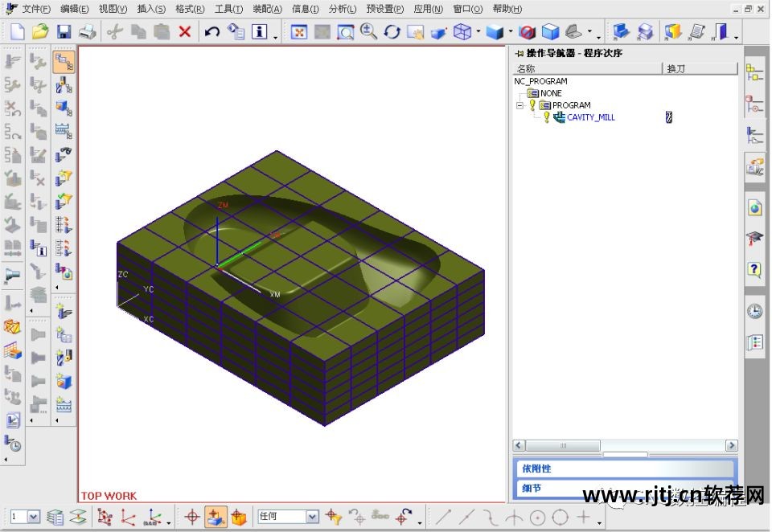Create a new file with the blank page icon
The width and height of the screenshot is (772, 532).
17,32
